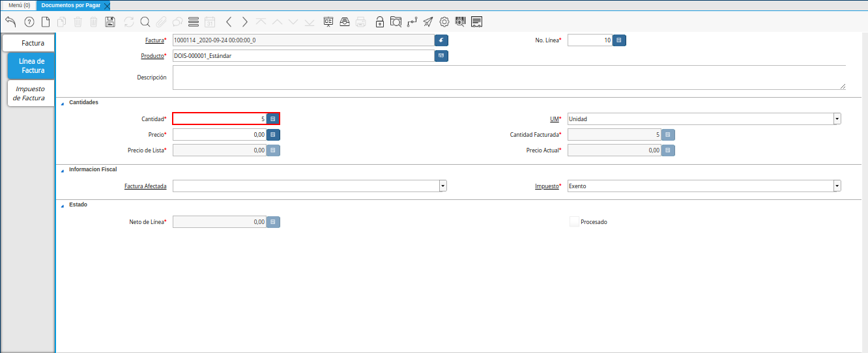The image size is (868, 353).
Task: Open the calculator button beside Cantidad
Action: (273, 119)
